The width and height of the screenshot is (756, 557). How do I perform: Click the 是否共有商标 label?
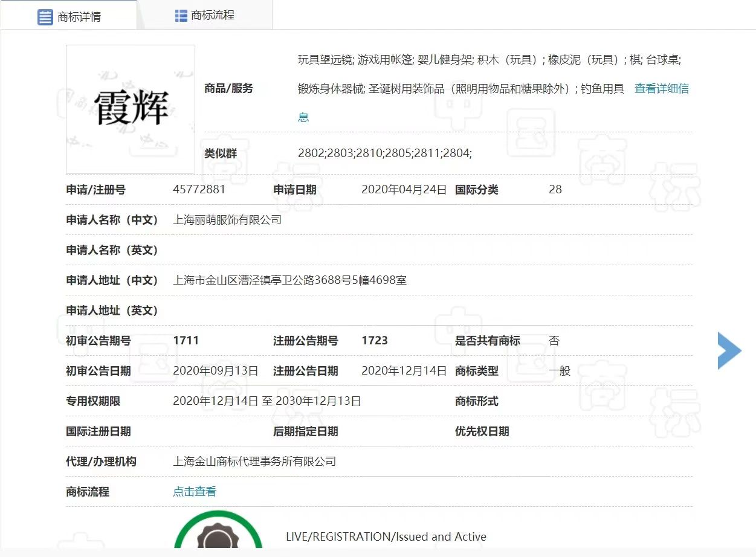(x=488, y=341)
